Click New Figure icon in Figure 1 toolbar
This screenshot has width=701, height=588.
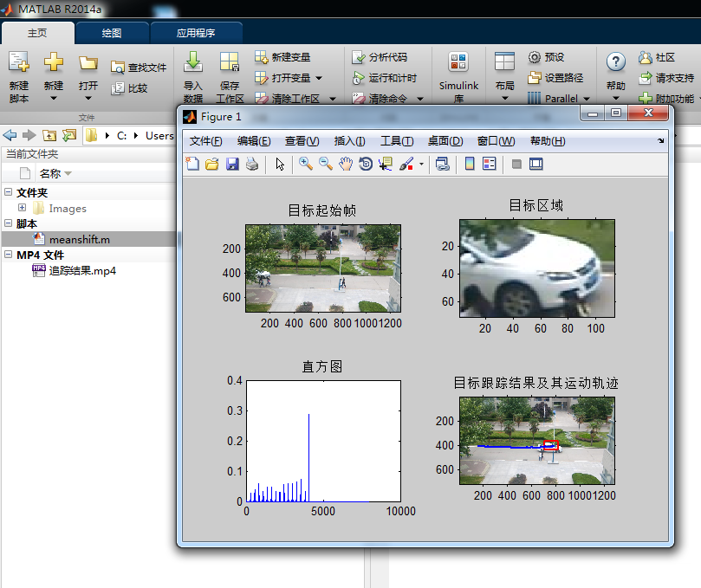tap(192, 164)
